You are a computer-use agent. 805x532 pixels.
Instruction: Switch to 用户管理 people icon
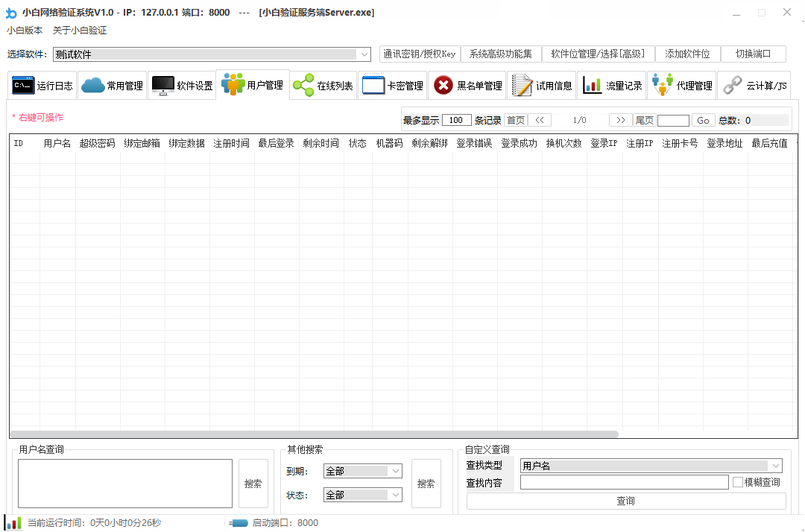[x=233, y=84]
